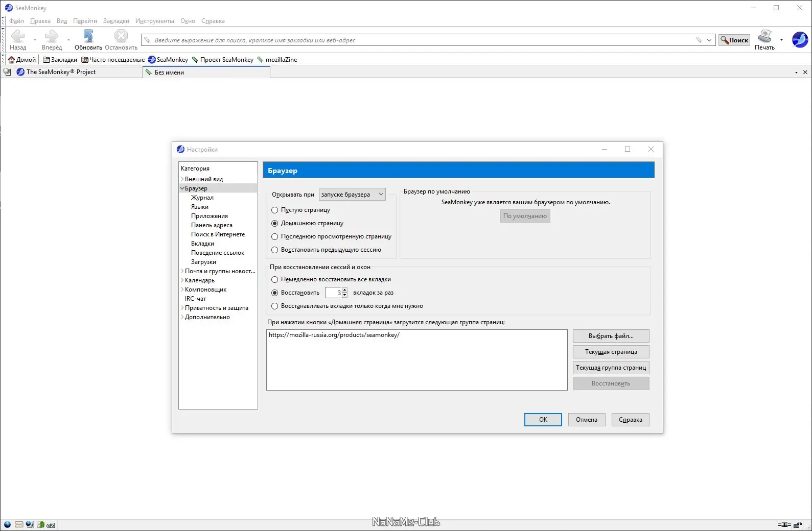Expand the Календарь category

pos(182,280)
